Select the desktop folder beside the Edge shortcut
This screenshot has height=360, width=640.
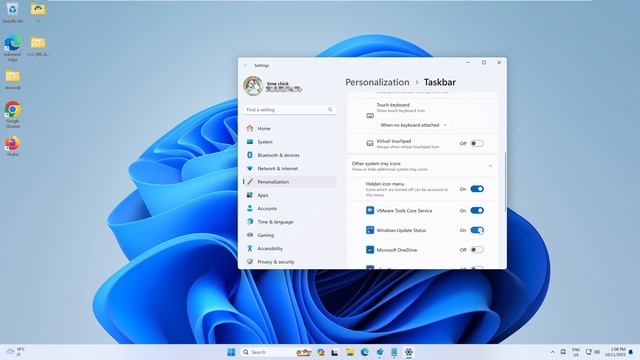click(38, 46)
